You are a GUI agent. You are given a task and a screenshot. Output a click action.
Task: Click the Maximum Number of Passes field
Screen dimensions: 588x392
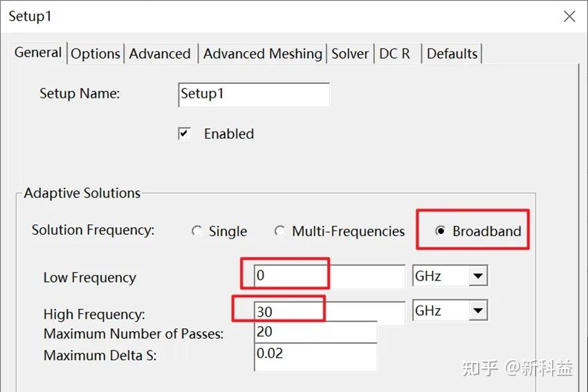(315, 332)
